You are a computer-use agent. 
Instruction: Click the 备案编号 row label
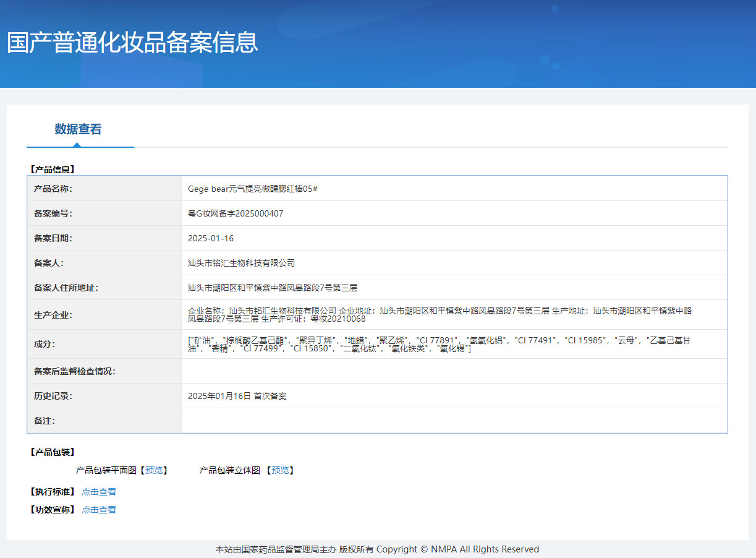click(x=53, y=213)
